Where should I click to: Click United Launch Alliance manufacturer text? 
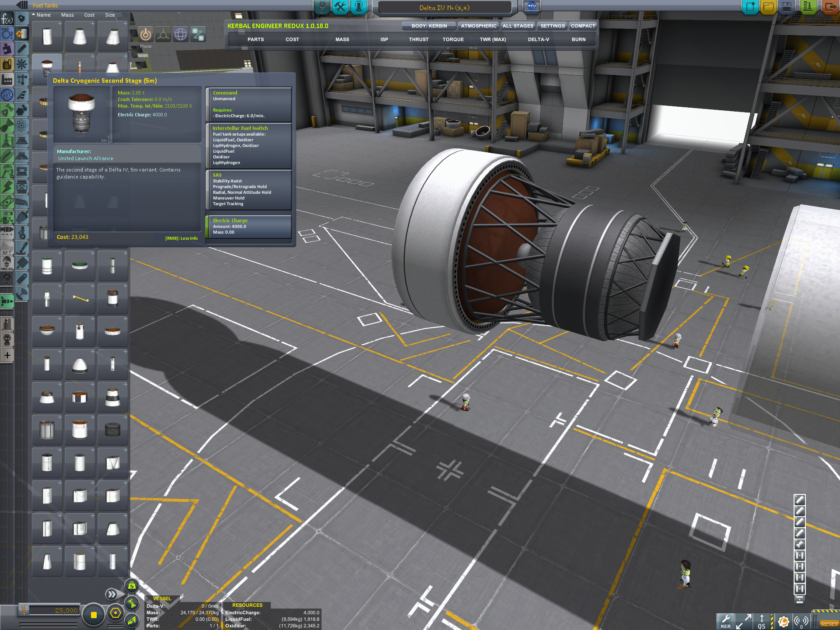click(86, 158)
